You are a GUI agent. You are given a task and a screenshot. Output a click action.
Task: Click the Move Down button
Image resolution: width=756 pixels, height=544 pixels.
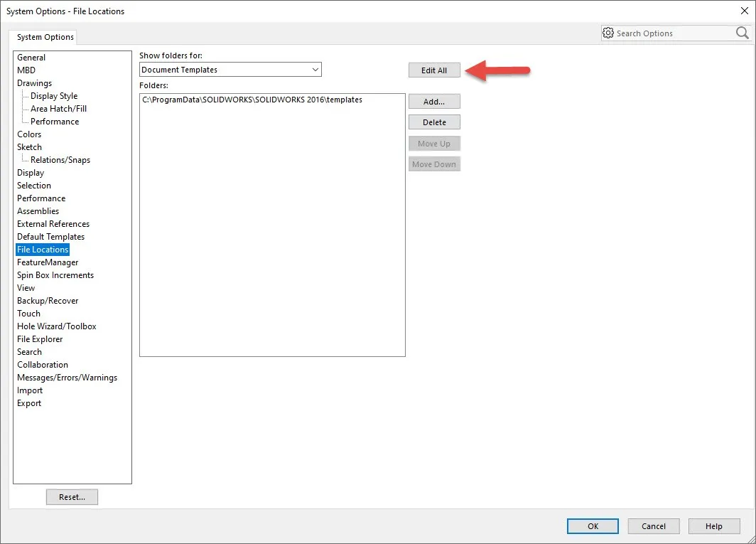coord(434,164)
